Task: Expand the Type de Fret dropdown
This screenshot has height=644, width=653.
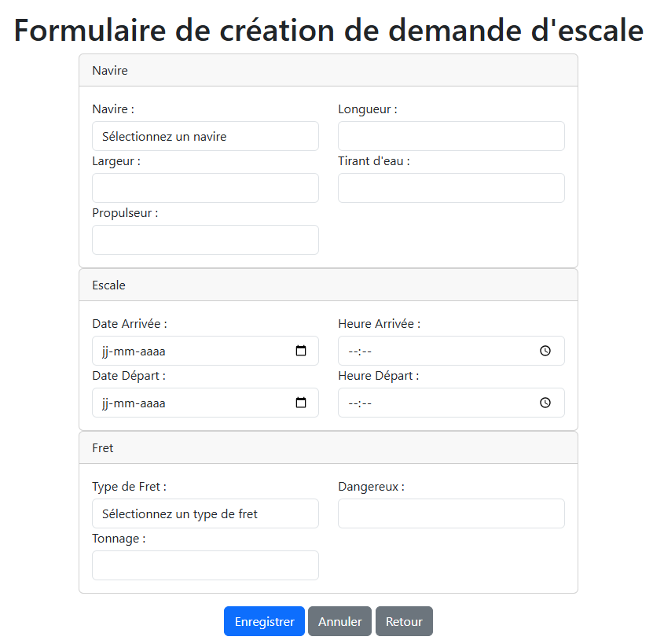Action: [x=205, y=513]
